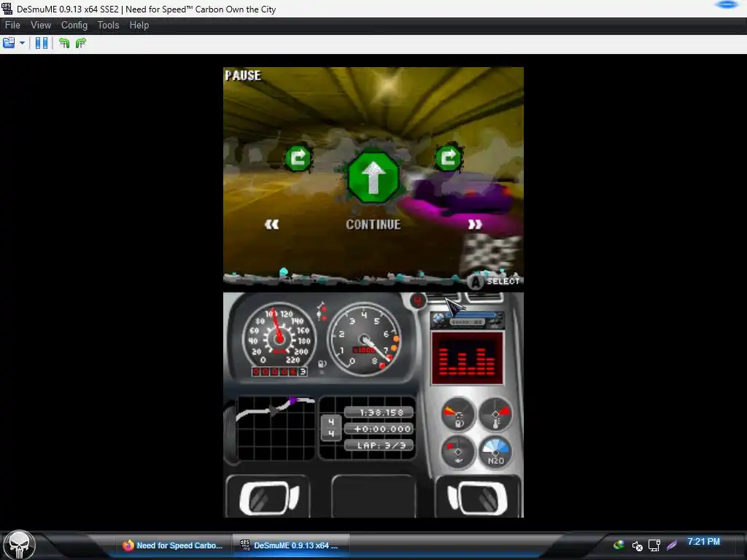The height and width of the screenshot is (560, 747).
Task: Click the rotate right toolbar icon
Action: (x=81, y=43)
